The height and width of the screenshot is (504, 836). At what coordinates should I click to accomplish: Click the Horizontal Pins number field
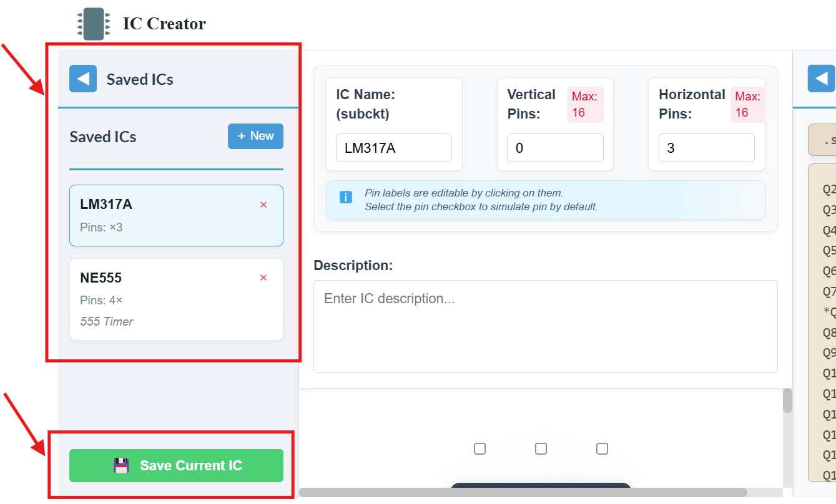(706, 148)
